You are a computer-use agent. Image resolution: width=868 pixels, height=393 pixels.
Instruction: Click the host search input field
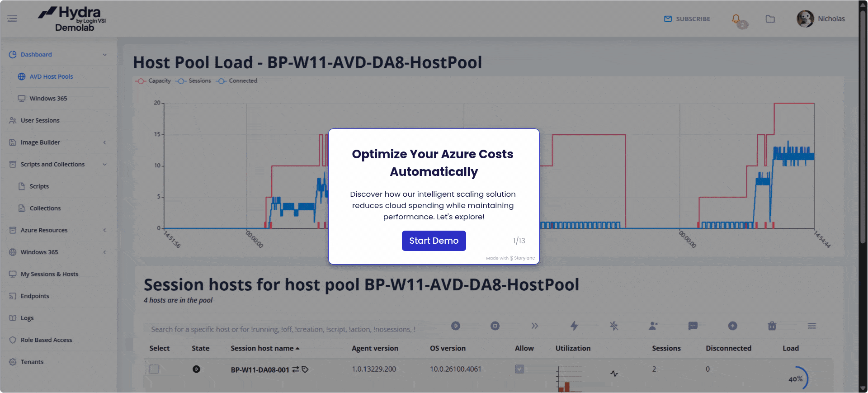click(x=283, y=329)
